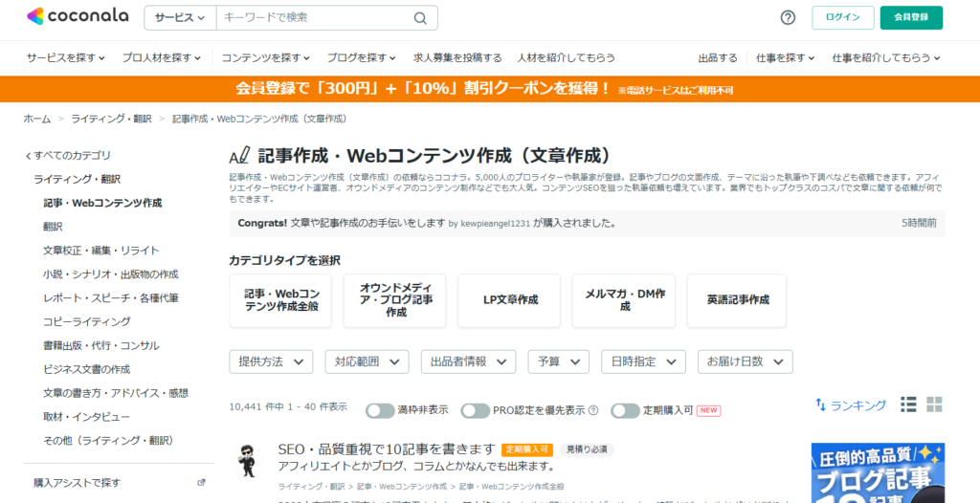Switch to grid view icon
This screenshot has width=980, height=503.
click(935, 405)
